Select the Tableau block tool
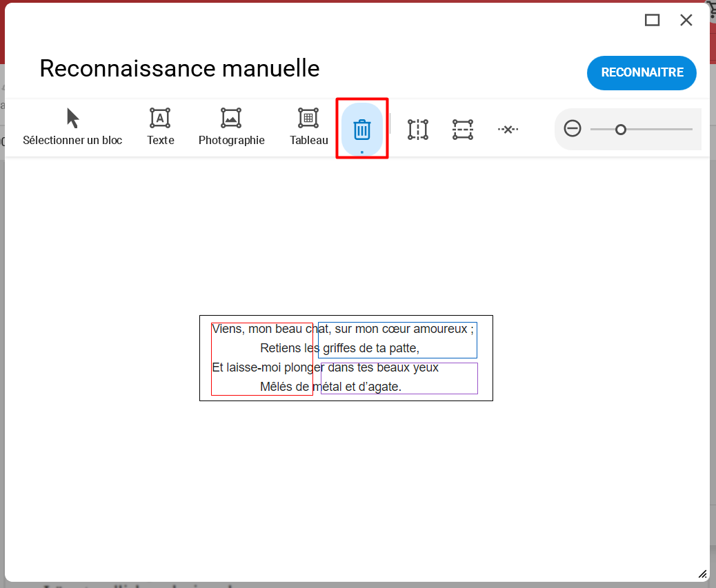The image size is (716, 588). point(309,128)
